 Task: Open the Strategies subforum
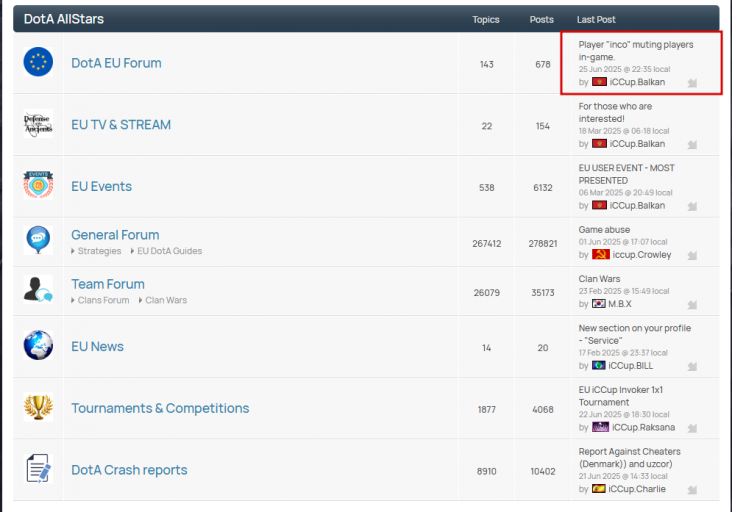pos(99,251)
